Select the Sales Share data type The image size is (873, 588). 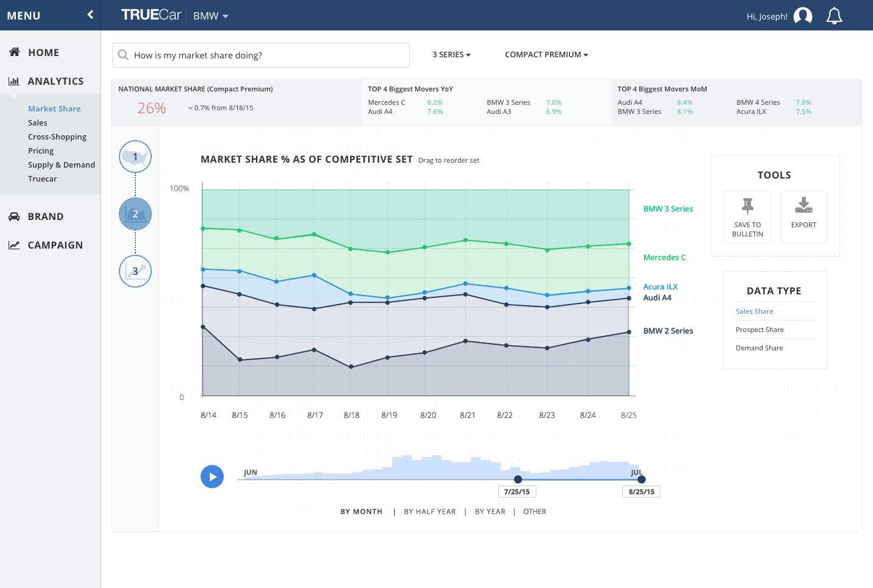coord(754,311)
